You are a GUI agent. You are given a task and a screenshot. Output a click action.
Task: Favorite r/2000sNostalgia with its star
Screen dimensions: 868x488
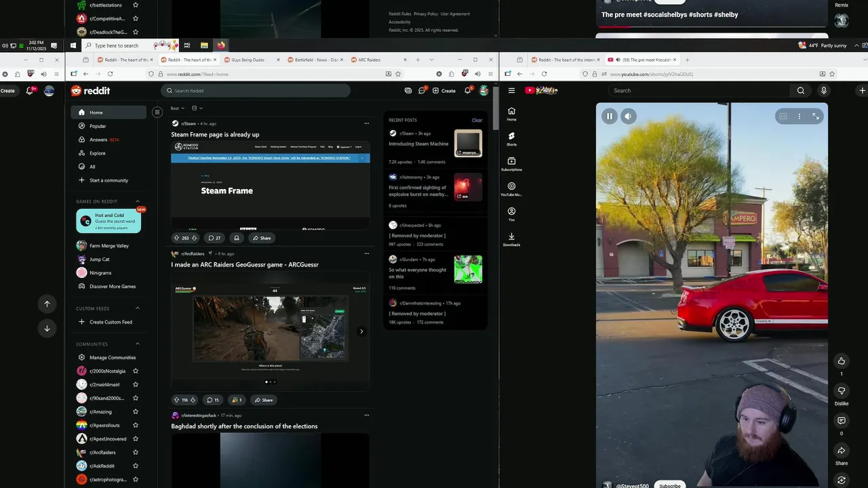(x=136, y=371)
